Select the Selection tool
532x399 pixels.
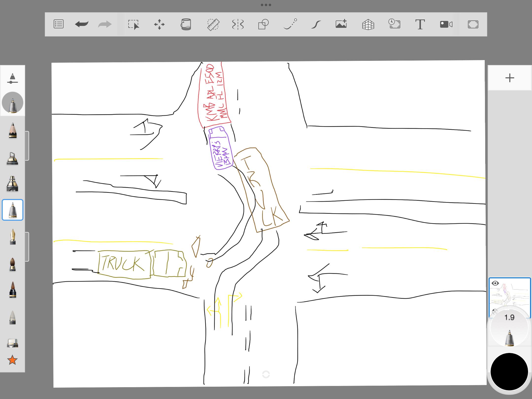coord(133,24)
